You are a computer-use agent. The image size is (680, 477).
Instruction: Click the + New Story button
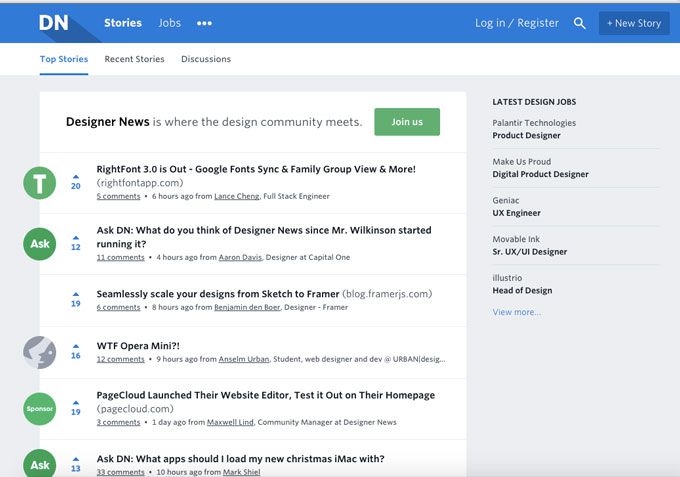pos(634,23)
